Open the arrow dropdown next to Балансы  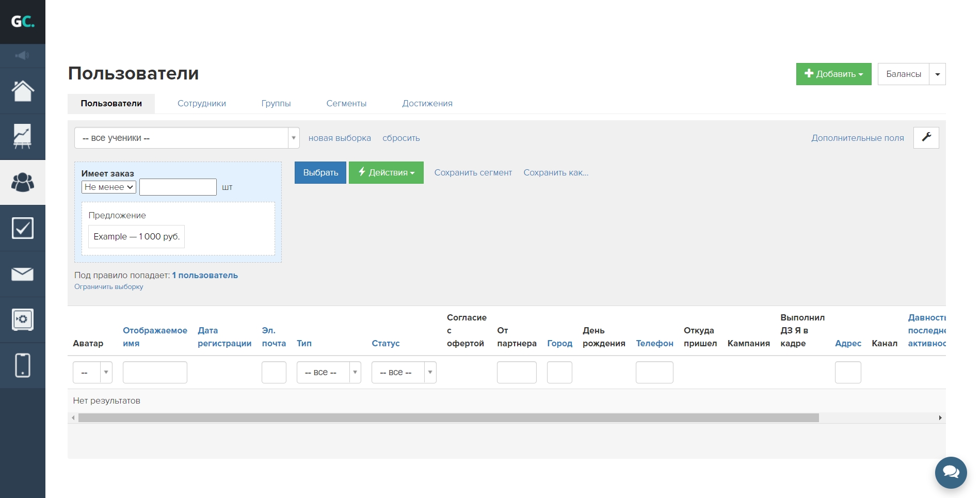pos(937,74)
